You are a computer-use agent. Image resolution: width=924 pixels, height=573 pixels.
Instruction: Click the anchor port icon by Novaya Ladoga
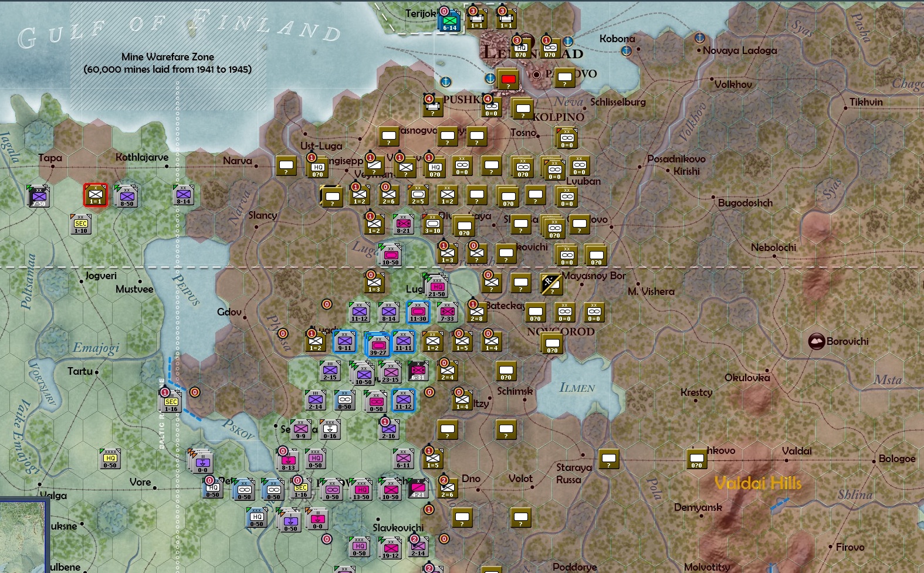[699, 38]
